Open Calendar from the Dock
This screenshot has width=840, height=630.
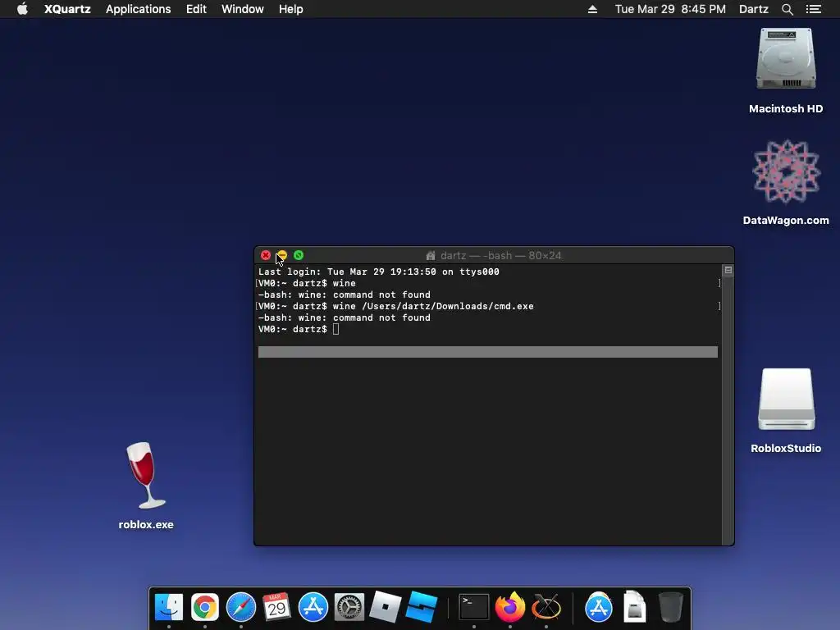pyautogui.click(x=277, y=608)
